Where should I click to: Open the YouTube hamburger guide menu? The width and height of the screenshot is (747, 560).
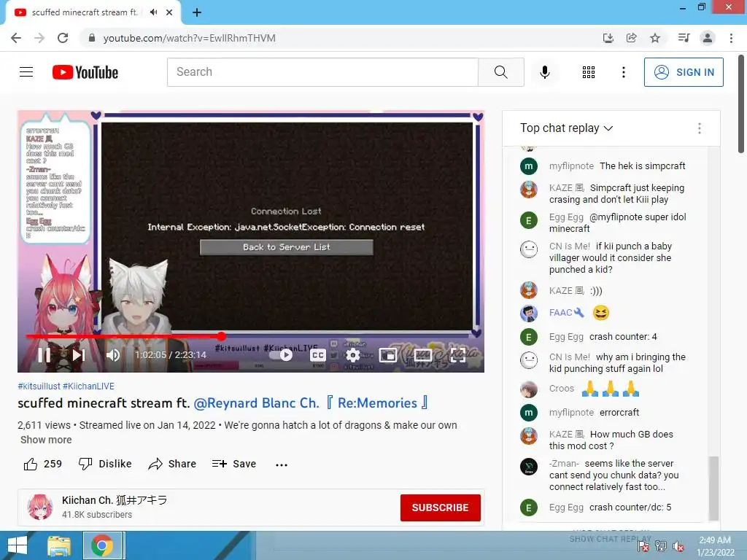coord(26,72)
